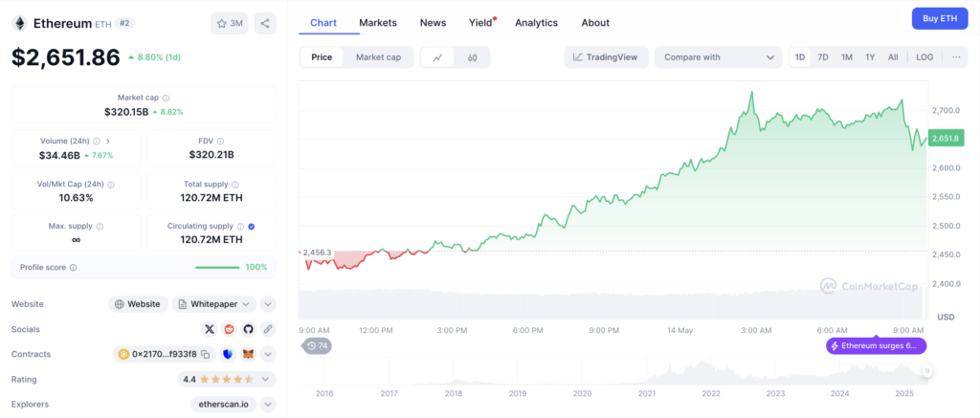Open the Analytics tab

pos(536,23)
